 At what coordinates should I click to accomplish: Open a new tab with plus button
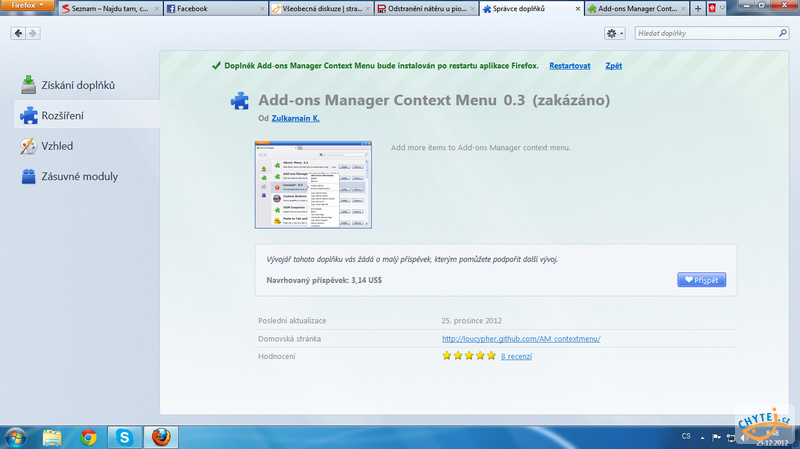[x=697, y=9]
